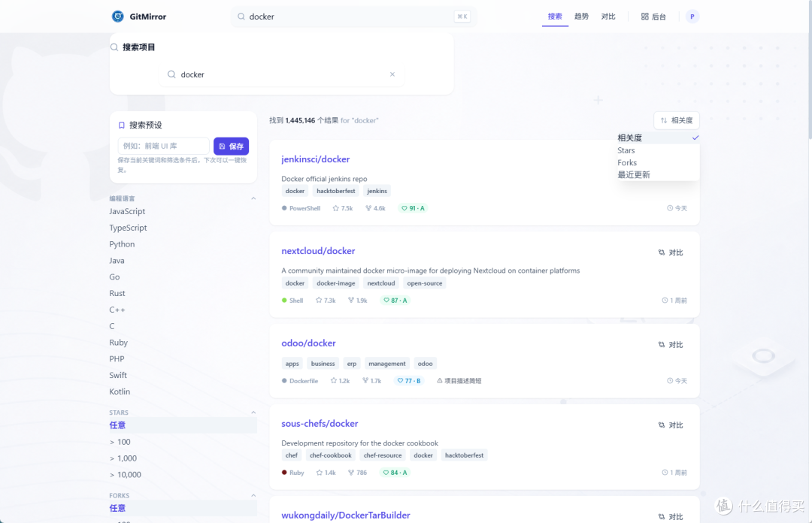The width and height of the screenshot is (812, 523).
Task: Open the 趋势 navigation tab
Action: [x=581, y=17]
